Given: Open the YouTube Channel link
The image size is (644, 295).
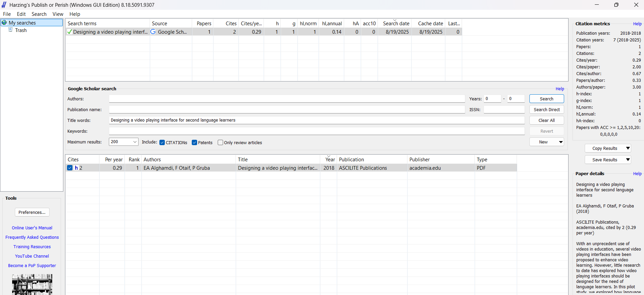Looking at the screenshot, I should point(32,256).
